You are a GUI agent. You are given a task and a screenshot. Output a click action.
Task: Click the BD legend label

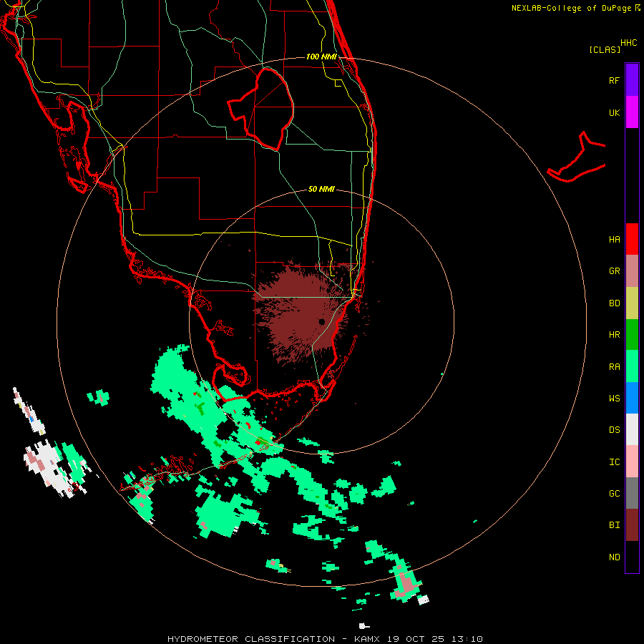pyautogui.click(x=614, y=303)
